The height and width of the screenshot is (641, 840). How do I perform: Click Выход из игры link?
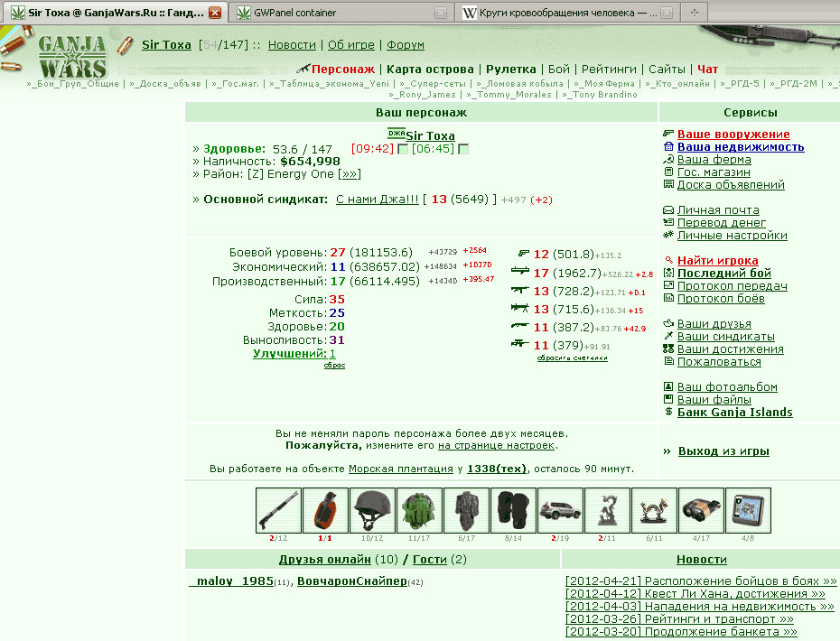click(723, 451)
